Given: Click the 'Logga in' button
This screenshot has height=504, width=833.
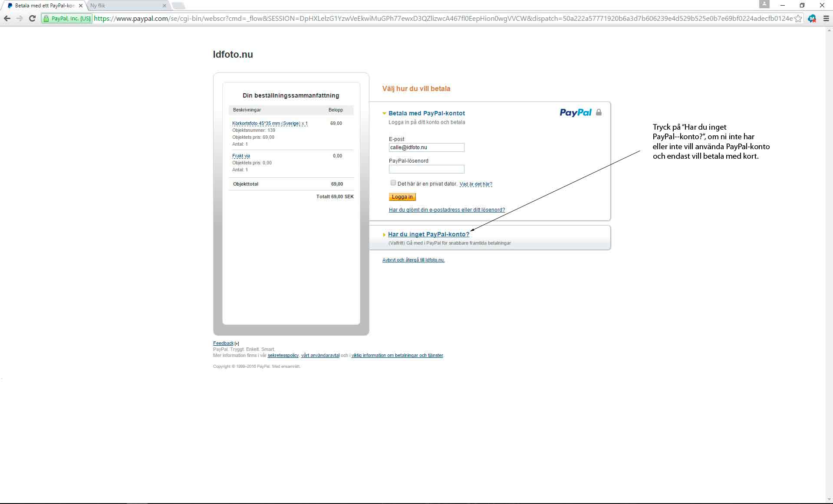Looking at the screenshot, I should pos(402,197).
